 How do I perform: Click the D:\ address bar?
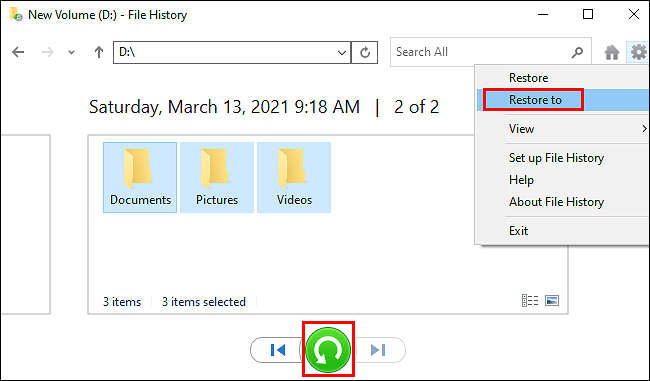232,52
